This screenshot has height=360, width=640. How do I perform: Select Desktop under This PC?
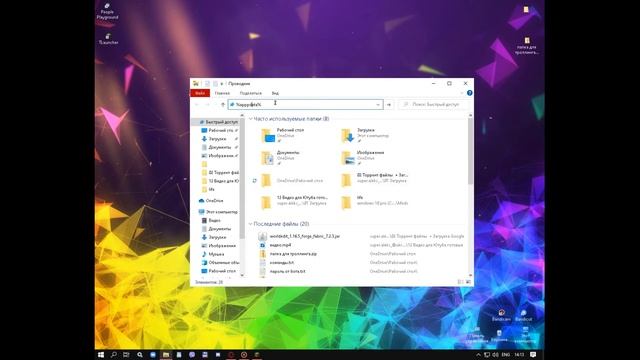(219, 271)
